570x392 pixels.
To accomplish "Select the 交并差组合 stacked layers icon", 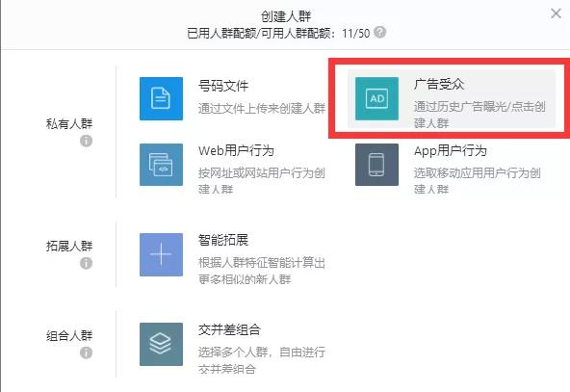I will coord(161,344).
